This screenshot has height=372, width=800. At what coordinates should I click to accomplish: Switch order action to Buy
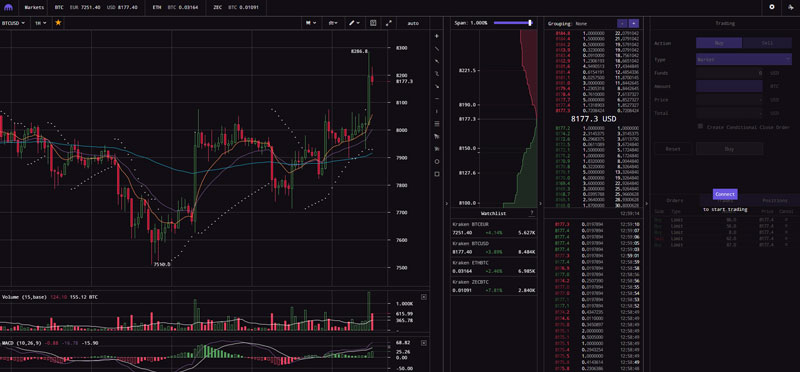[719, 43]
